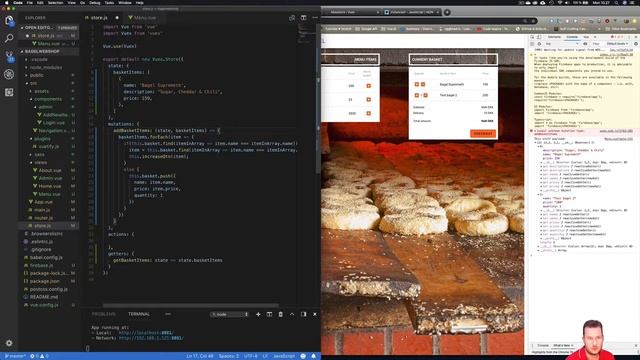Click the Filter field in console
640x360 pixels.
coord(596,44)
